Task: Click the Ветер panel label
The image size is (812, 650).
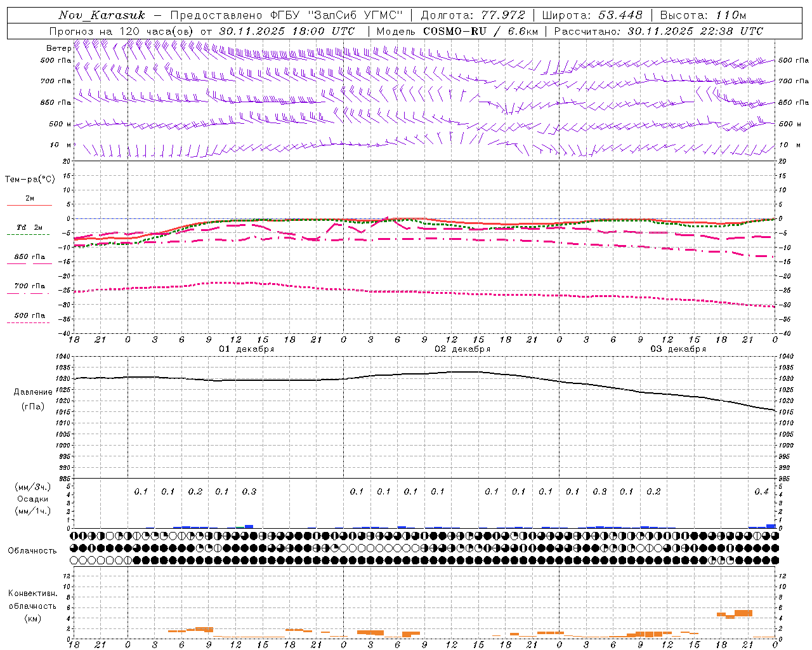Action: (x=58, y=48)
